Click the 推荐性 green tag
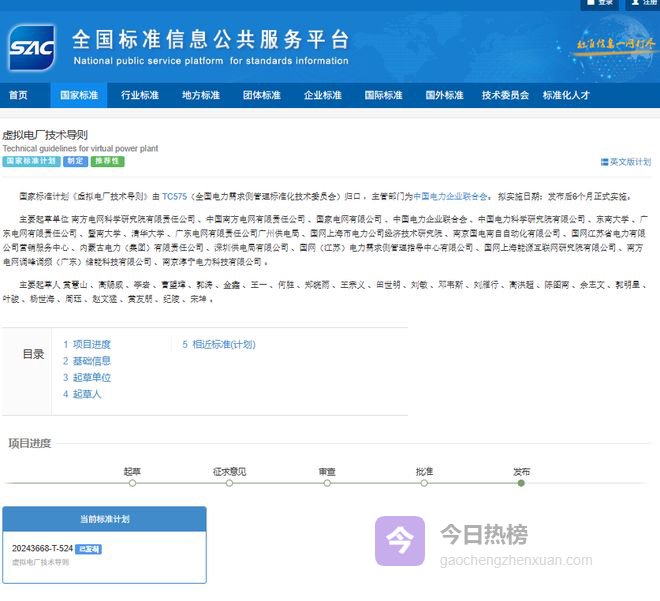660x601 pixels. [x=108, y=161]
